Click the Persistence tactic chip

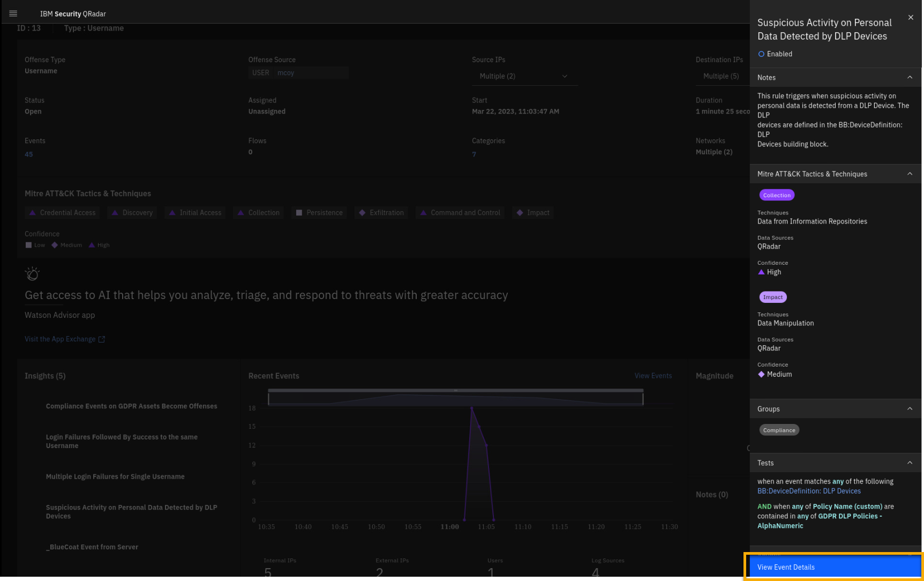point(319,213)
